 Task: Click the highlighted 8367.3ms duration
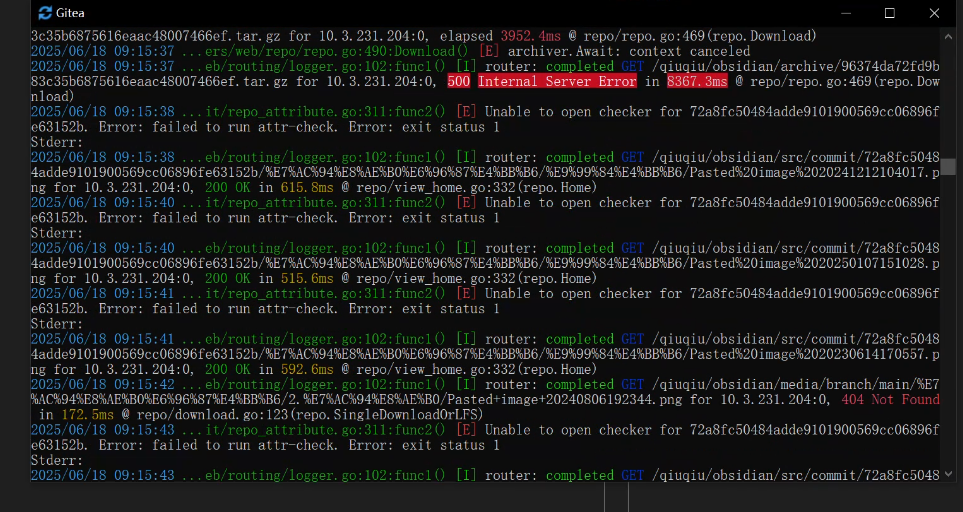coord(699,81)
